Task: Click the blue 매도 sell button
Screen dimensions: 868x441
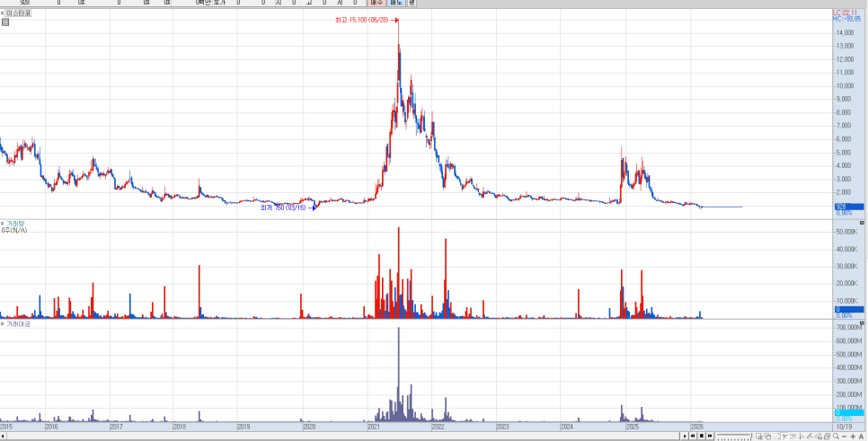Action: click(395, 3)
